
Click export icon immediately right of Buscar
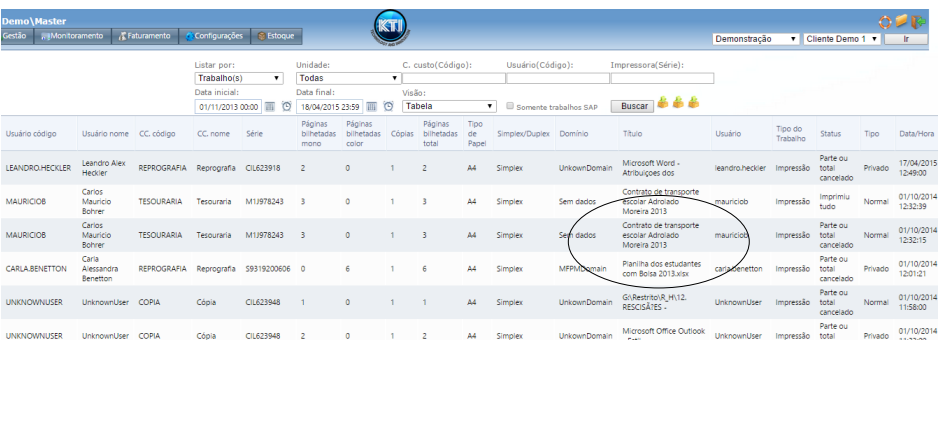coord(663,102)
